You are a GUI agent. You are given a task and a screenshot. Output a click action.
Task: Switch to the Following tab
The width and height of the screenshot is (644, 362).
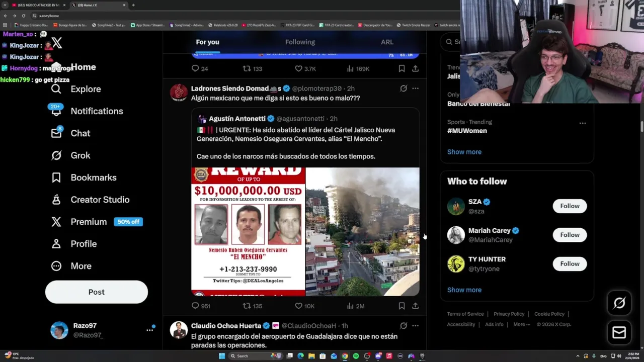click(x=300, y=42)
